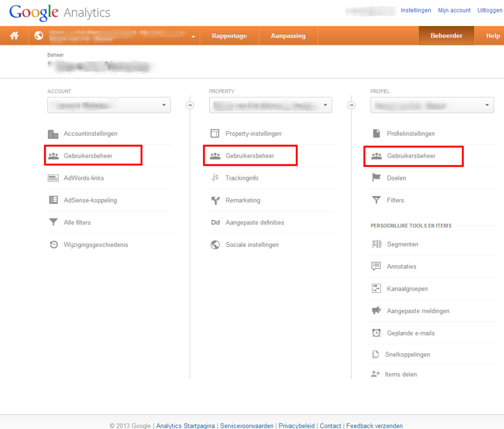Open the Privacybeleid page
The height and width of the screenshot is (429, 504).
tap(296, 426)
